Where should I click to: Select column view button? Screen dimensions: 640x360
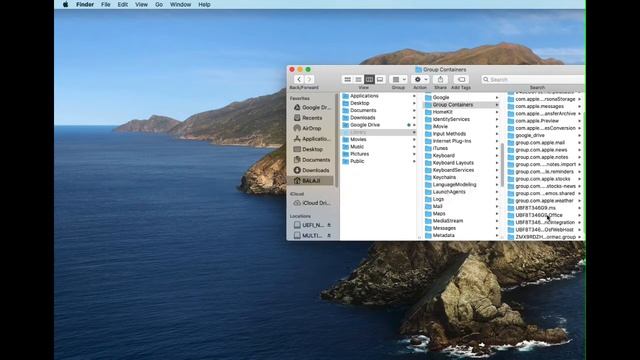point(369,80)
